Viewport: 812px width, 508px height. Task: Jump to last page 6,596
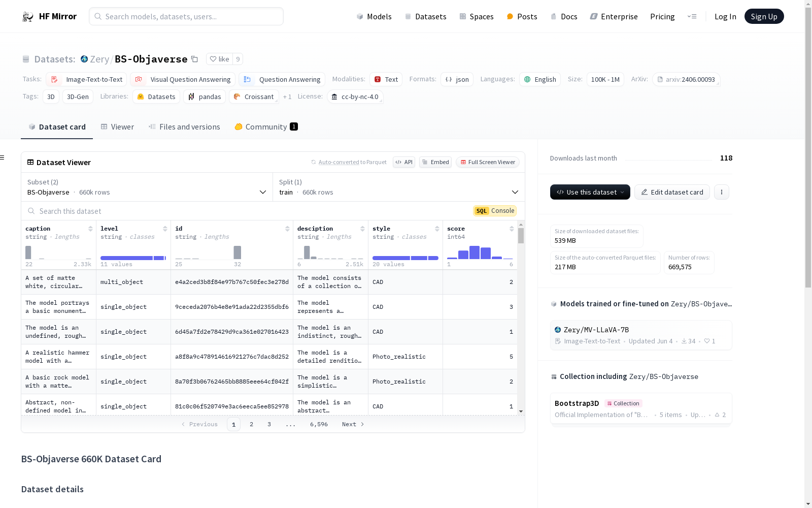pos(319,424)
